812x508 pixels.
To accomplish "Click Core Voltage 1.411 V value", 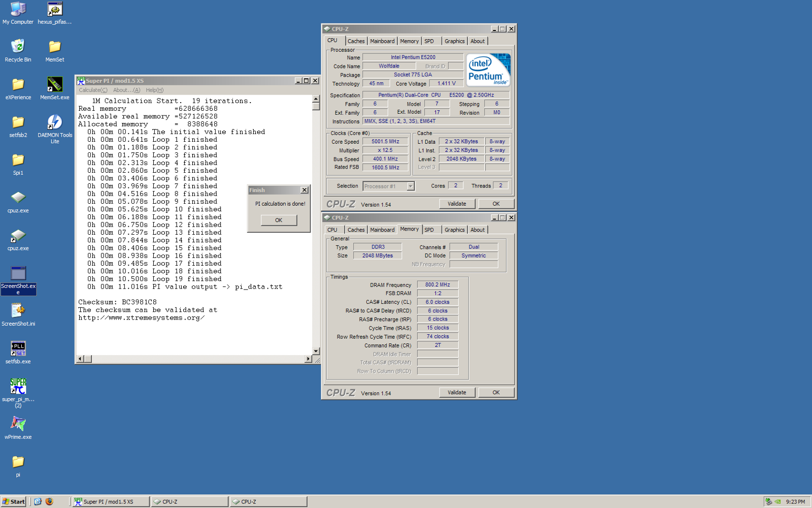I will [x=447, y=83].
